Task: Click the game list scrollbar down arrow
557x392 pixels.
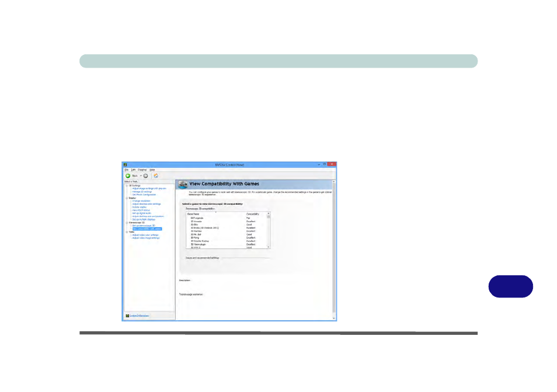Action: [269, 247]
